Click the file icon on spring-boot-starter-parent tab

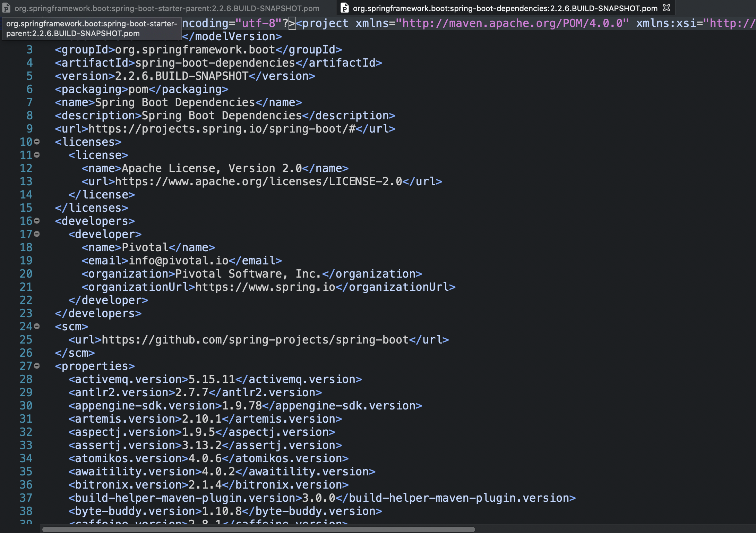coord(6,8)
